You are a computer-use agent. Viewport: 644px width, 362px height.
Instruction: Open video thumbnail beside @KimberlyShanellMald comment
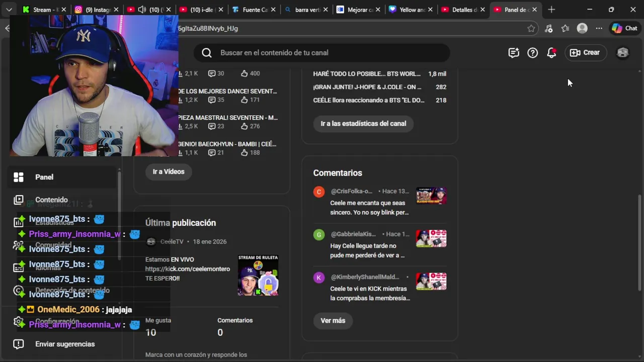(431, 281)
